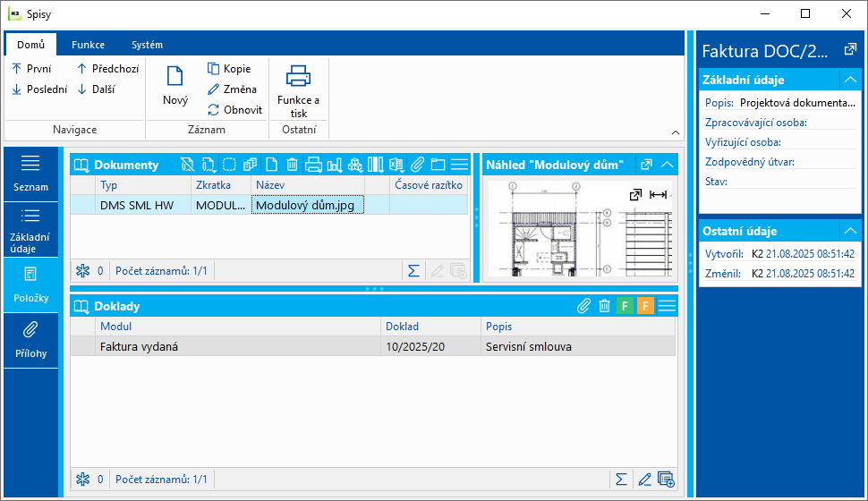
Task: Click the open-external icon over the preview
Action: point(635,195)
